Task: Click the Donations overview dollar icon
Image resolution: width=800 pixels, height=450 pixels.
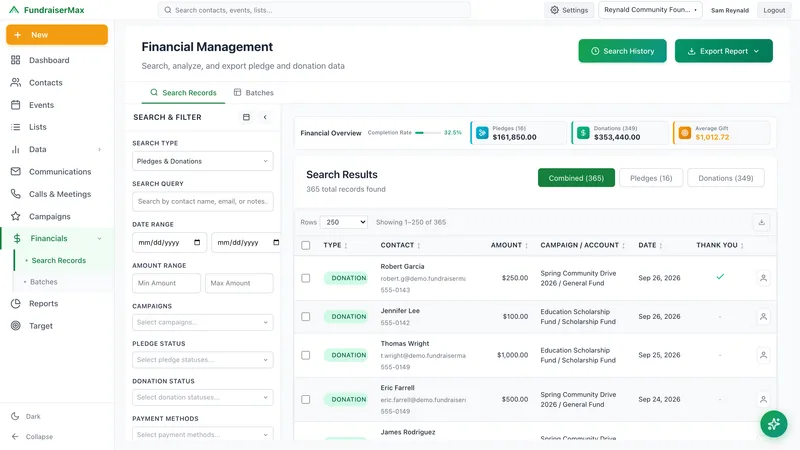Action: pos(583,133)
